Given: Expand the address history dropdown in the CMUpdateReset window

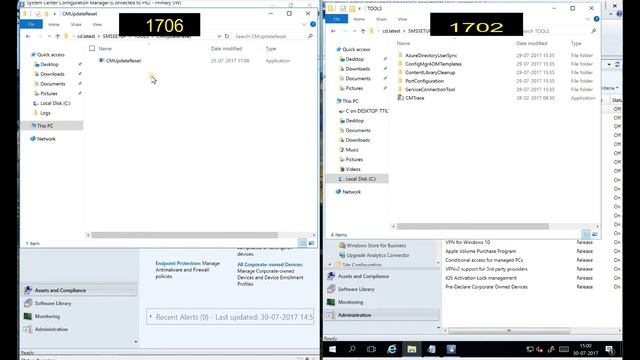Looking at the screenshot, I should pyautogui.click(x=219, y=36).
